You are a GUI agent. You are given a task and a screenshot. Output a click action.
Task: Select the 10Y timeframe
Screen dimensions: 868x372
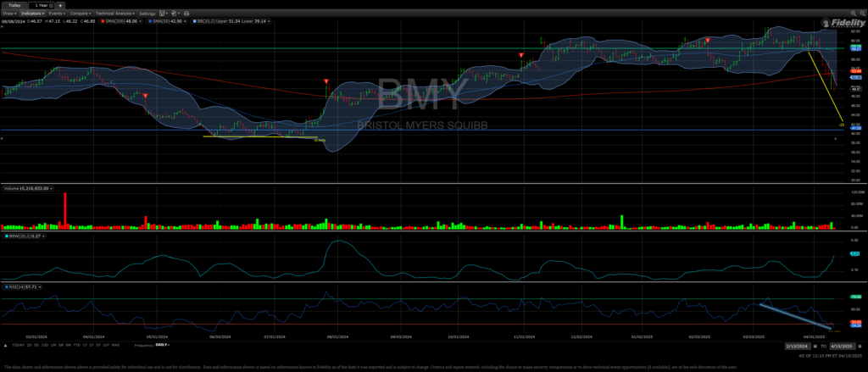[x=106, y=345]
